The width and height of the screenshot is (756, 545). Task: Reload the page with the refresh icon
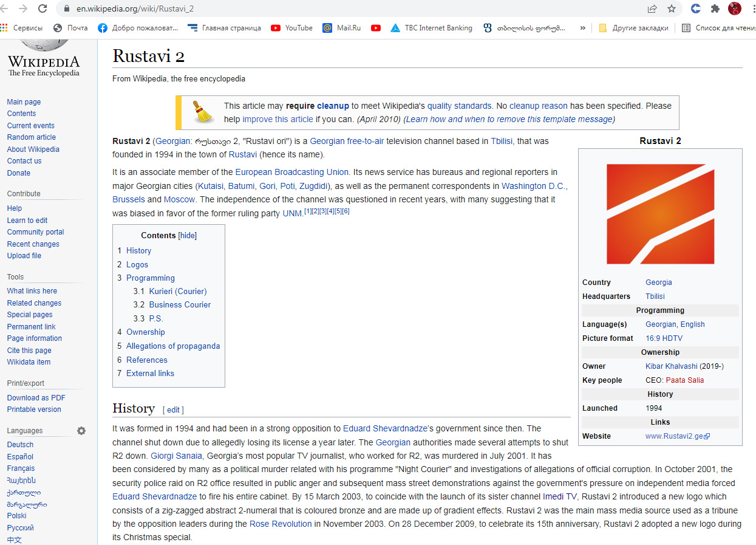click(x=43, y=9)
